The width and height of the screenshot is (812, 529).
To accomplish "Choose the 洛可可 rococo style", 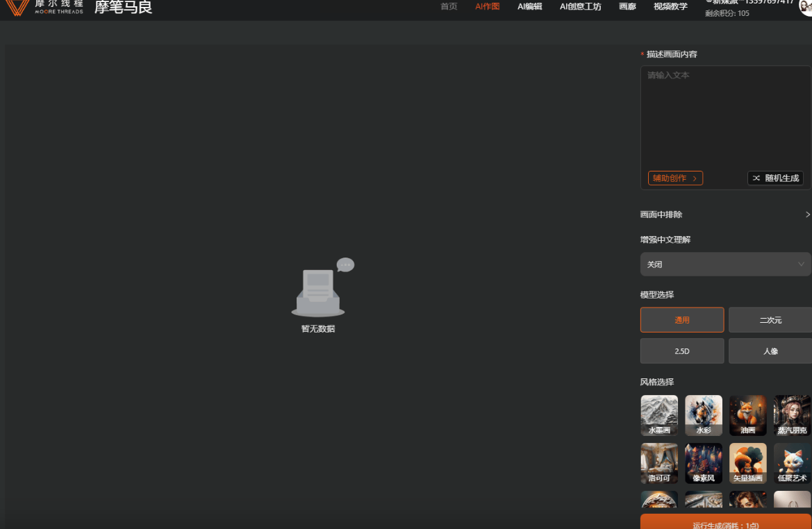I will click(x=658, y=463).
